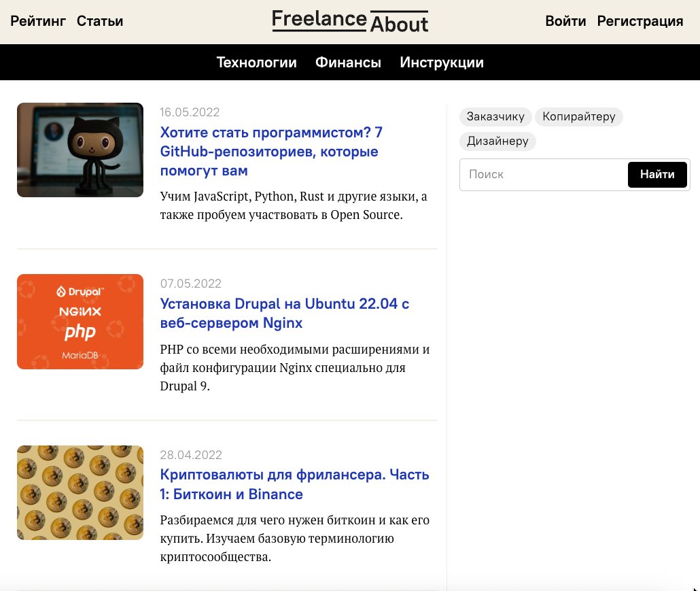Image resolution: width=700 pixels, height=591 pixels.
Task: Open the Статьи section
Action: tap(99, 21)
